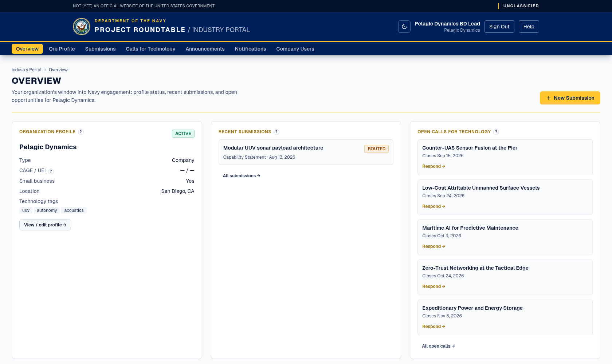View the Notifications tab
Image resolution: width=612 pixels, height=364 pixels.
[251, 49]
